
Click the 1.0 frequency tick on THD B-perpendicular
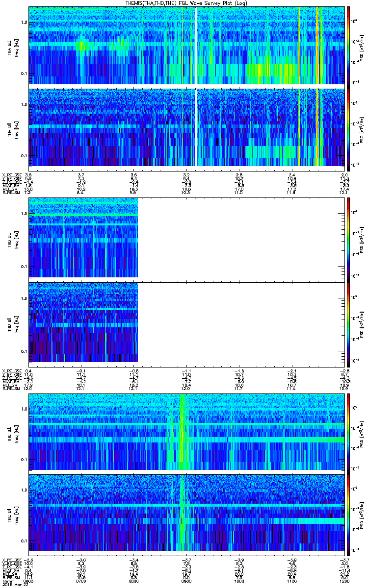(x=24, y=214)
